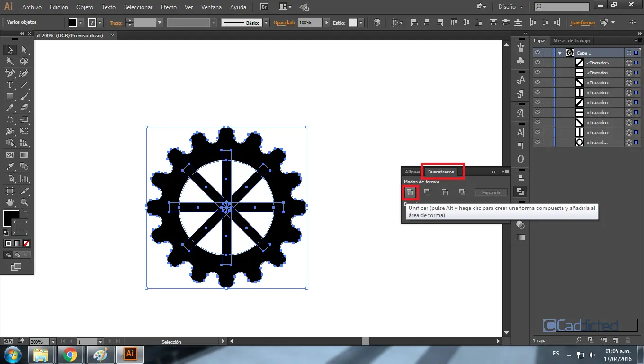Select the Paintbrush tool
644x364 pixels.
24,96
